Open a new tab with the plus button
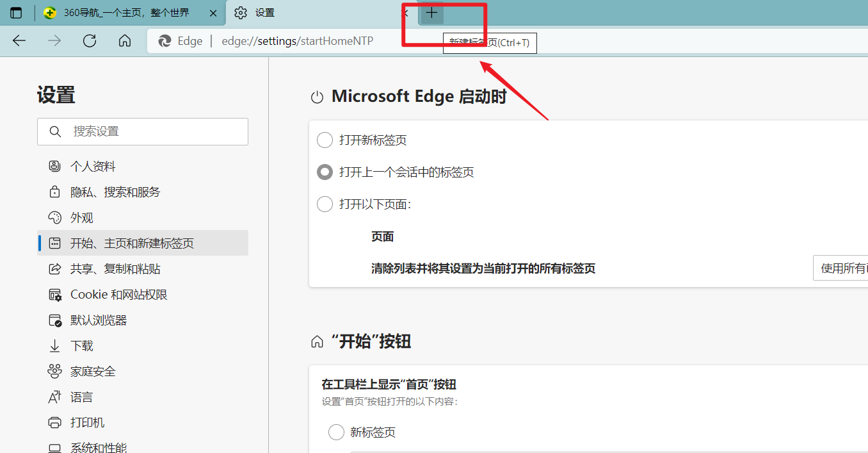This screenshot has width=868, height=453. 430,12
